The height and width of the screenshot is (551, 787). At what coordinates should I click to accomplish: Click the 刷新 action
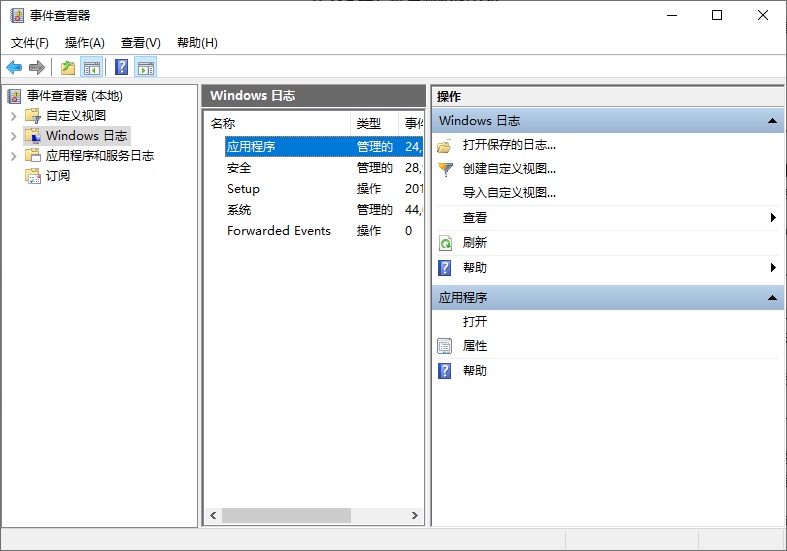click(x=474, y=243)
